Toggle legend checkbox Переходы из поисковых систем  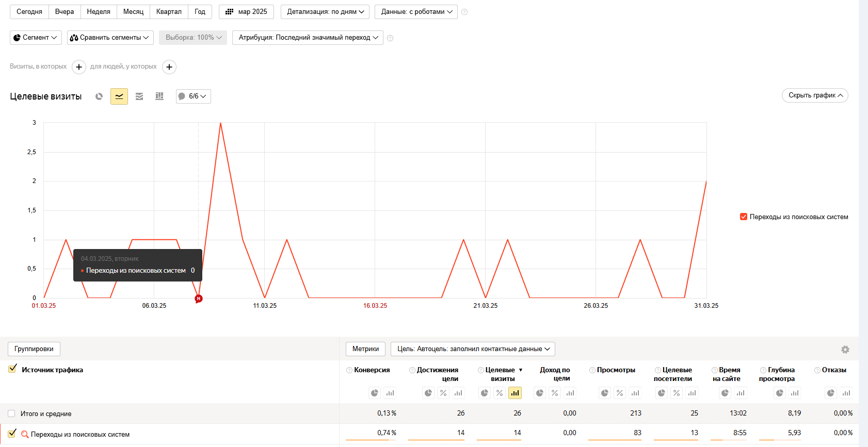pos(744,217)
